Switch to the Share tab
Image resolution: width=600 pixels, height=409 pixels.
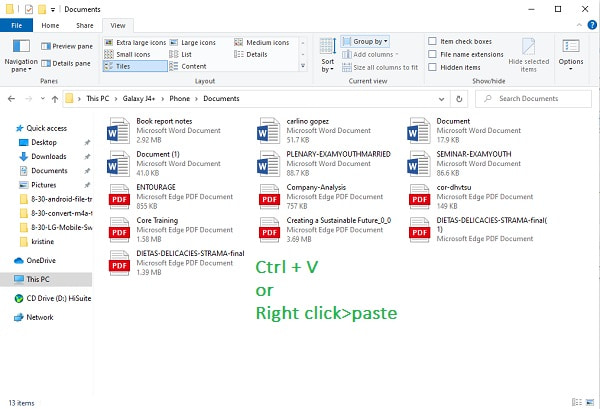pos(85,26)
